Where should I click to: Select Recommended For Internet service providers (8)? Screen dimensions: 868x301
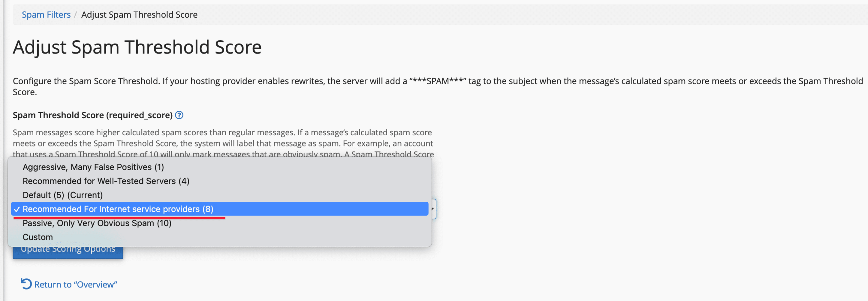[x=118, y=209]
